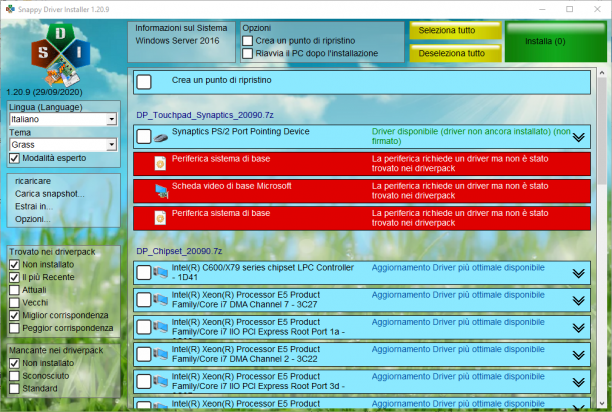Tick the Crea un punto di ripristino list row checkbox

click(x=144, y=82)
